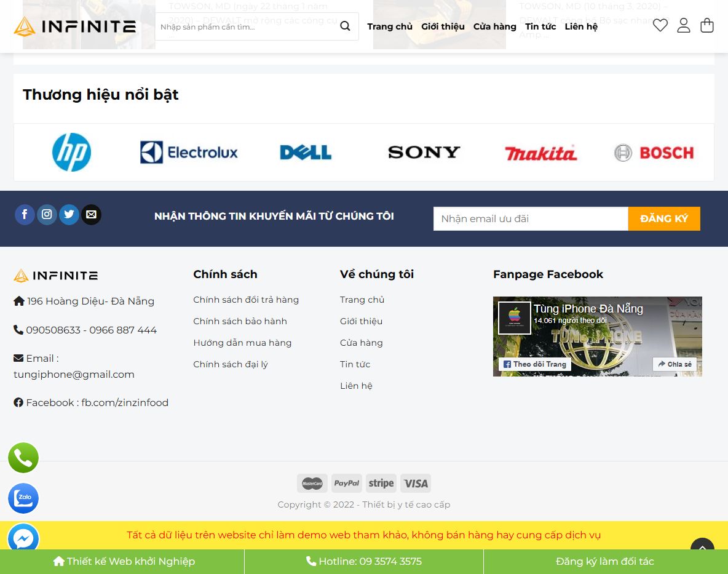Click the PayPal payment icon
This screenshot has height=574, width=728.
click(x=346, y=484)
